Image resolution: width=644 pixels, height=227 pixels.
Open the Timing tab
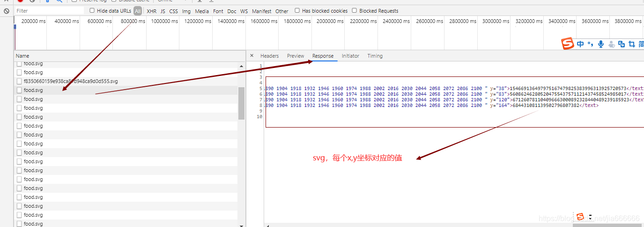pos(375,56)
